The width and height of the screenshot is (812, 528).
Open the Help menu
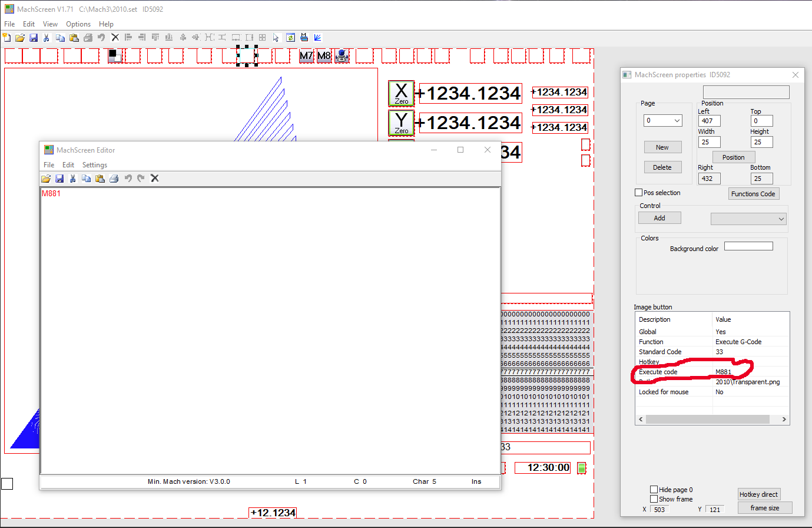click(106, 24)
